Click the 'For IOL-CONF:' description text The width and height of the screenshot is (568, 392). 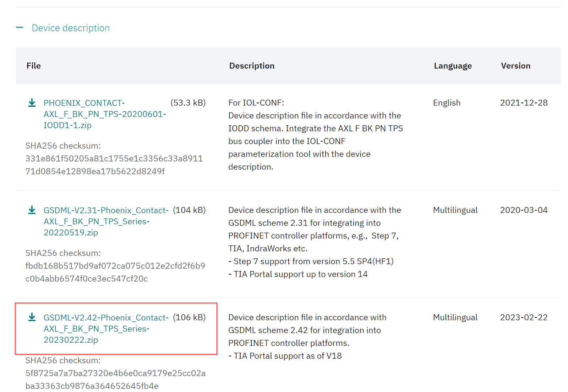coord(256,103)
